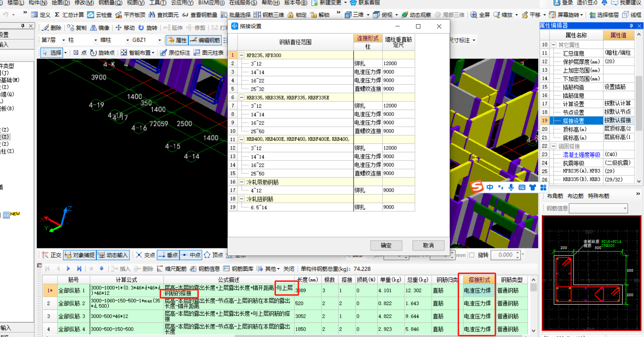Click 特殊布筋 button
Image resolution: width=644 pixels, height=337 pixels.
coord(598,196)
